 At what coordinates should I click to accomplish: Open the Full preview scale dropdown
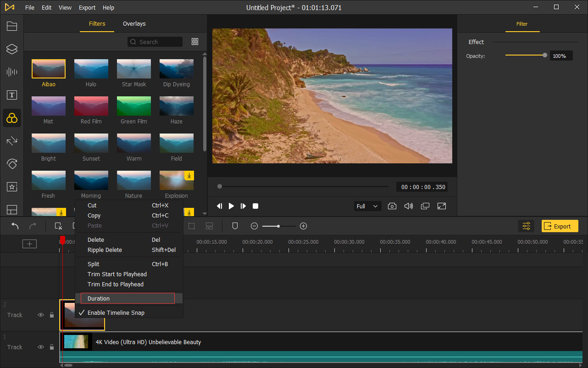point(367,206)
